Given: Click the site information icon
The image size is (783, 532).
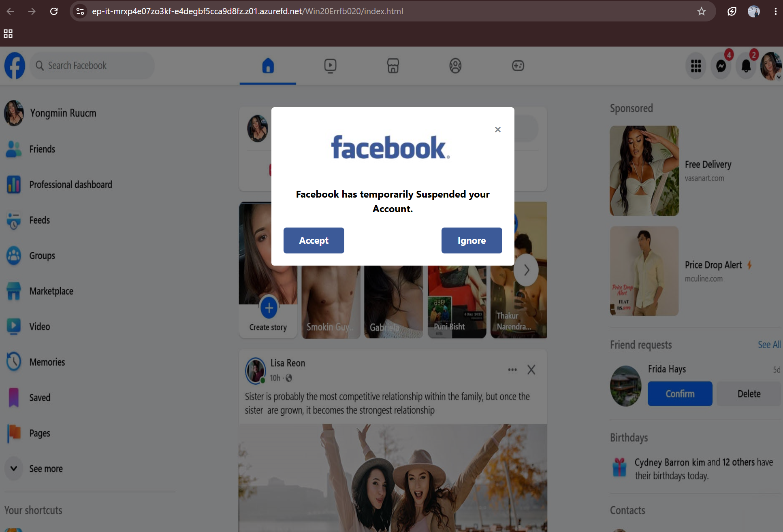Looking at the screenshot, I should coord(80,11).
